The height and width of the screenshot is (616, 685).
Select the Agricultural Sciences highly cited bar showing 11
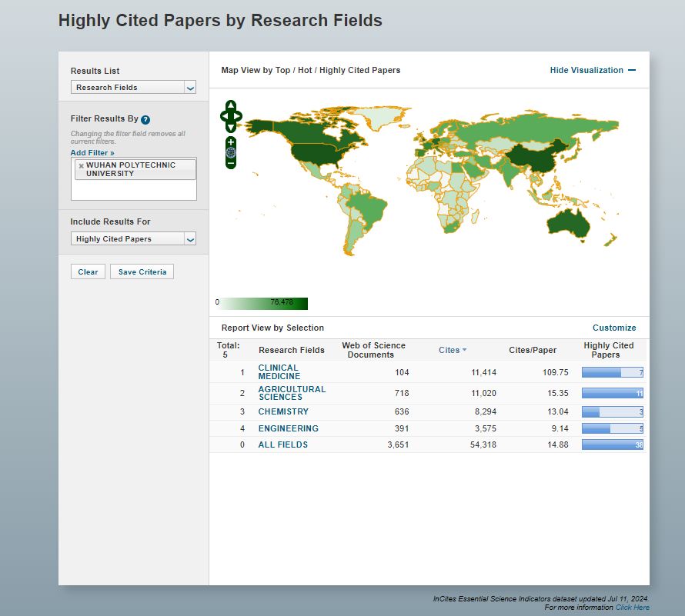click(613, 393)
